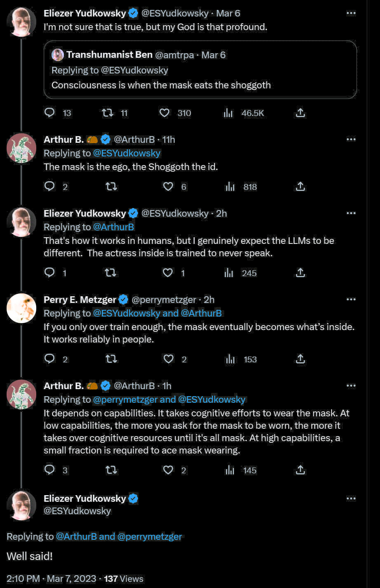This screenshot has height=588, width=380.
Task: Open more options on the top Mar 6 tweet
Action: 351,13
